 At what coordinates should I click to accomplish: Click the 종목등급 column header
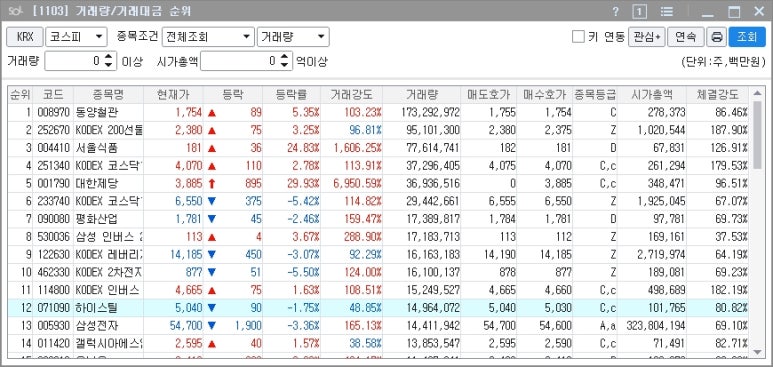point(595,95)
